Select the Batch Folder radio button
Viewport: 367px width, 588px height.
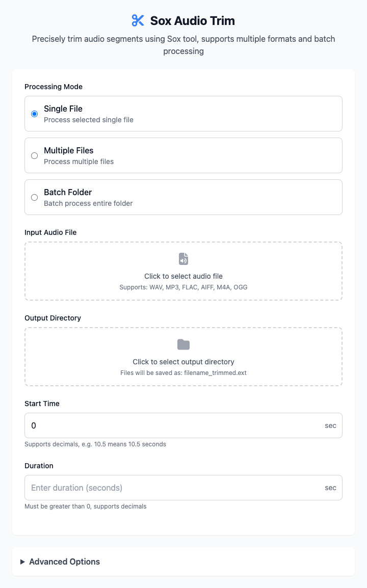[35, 197]
